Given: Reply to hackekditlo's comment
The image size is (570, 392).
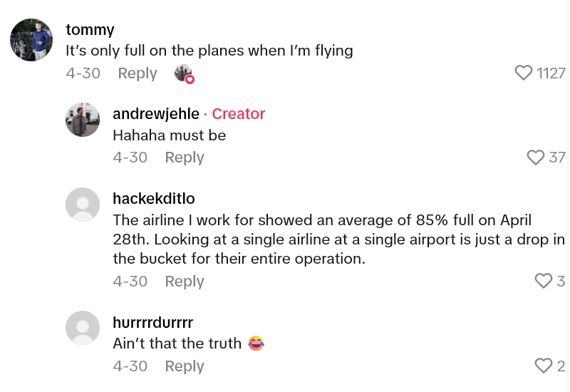Looking at the screenshot, I should tap(185, 282).
